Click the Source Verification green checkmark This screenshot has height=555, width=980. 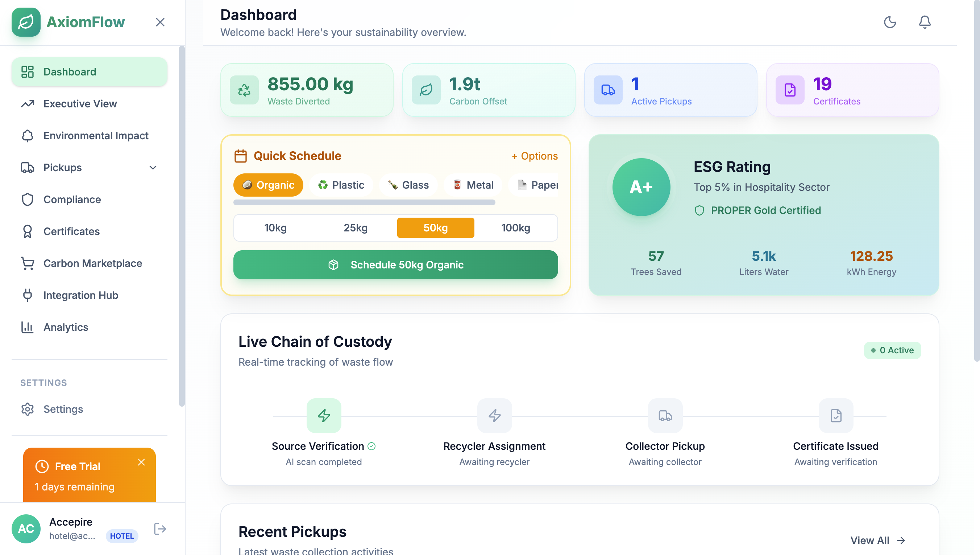click(371, 447)
